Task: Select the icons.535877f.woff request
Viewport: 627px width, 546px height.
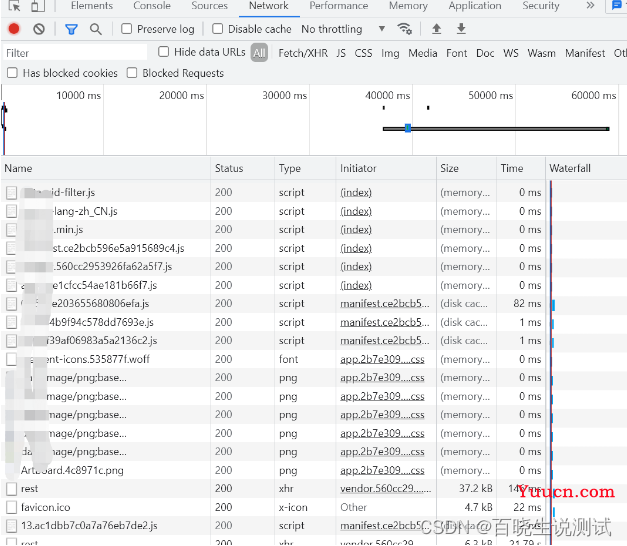Action: coord(98,359)
